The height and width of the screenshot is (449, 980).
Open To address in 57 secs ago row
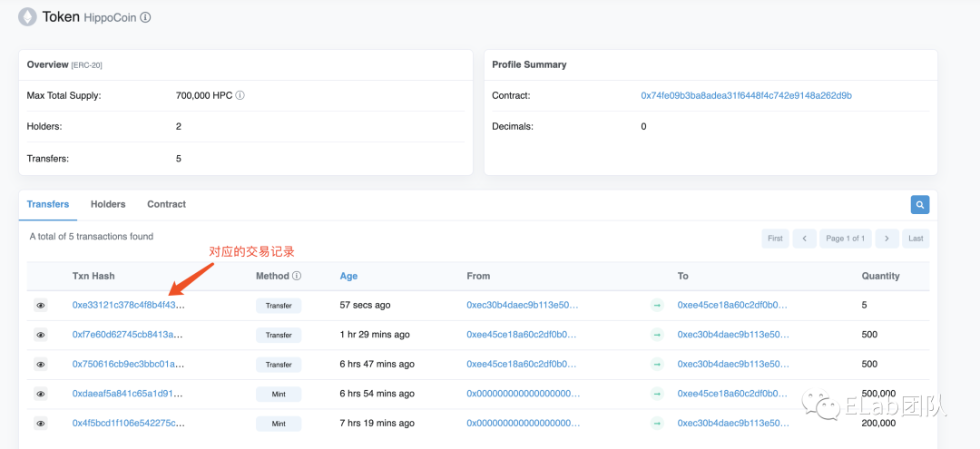[732, 306]
